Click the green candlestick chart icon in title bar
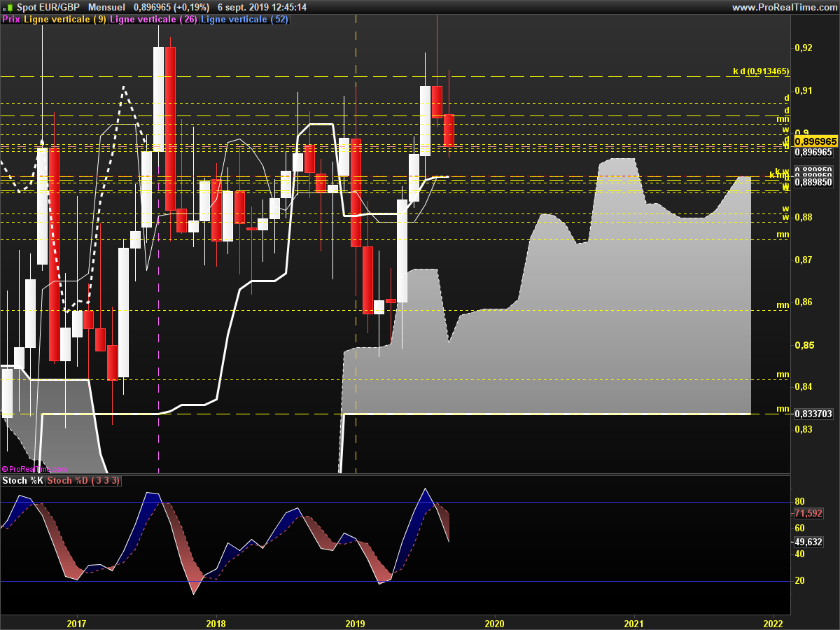This screenshot has height=630, width=840. click(7, 7)
